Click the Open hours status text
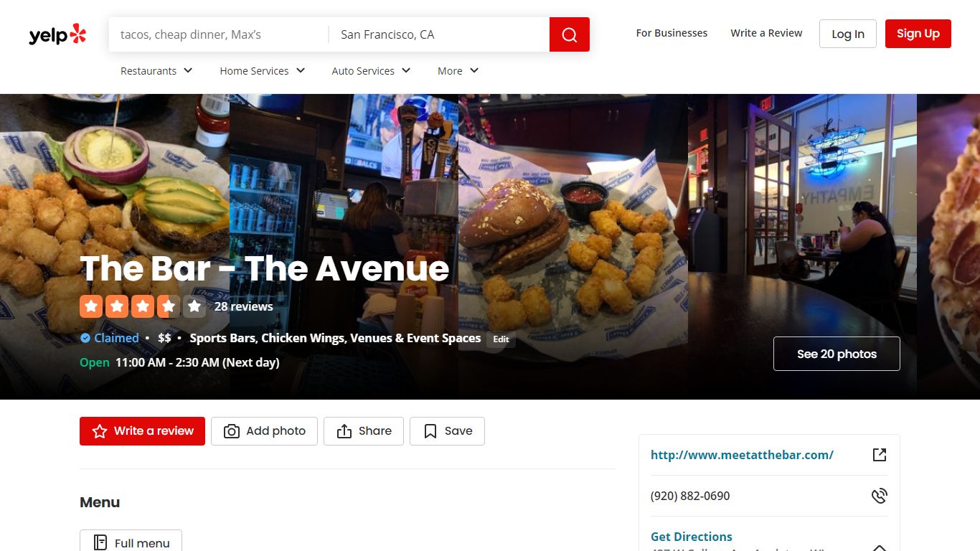 [95, 362]
